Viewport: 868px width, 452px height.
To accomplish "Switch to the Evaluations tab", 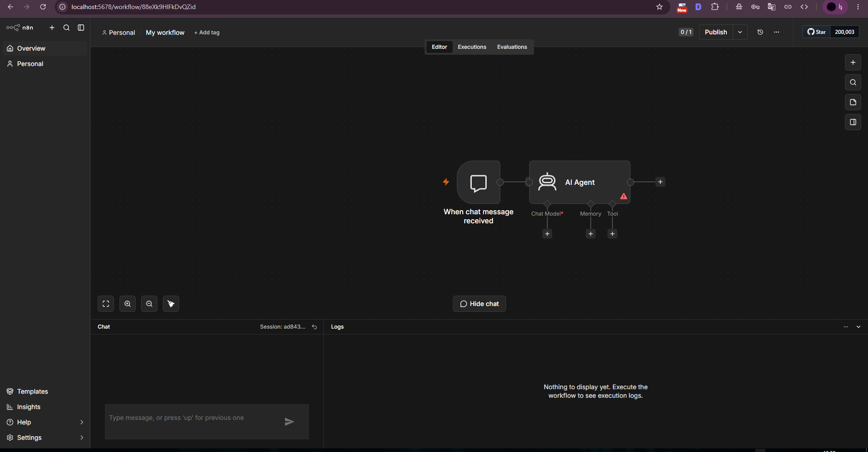I will tap(512, 47).
